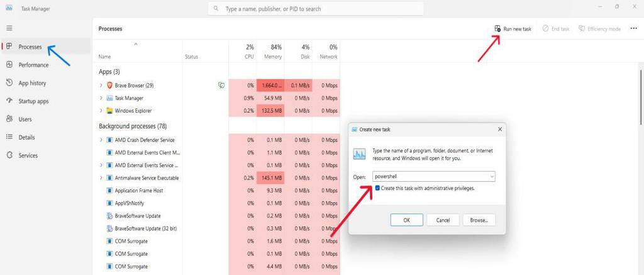Expand the Task Manager process row
This screenshot has height=275, width=644.
point(101,98)
